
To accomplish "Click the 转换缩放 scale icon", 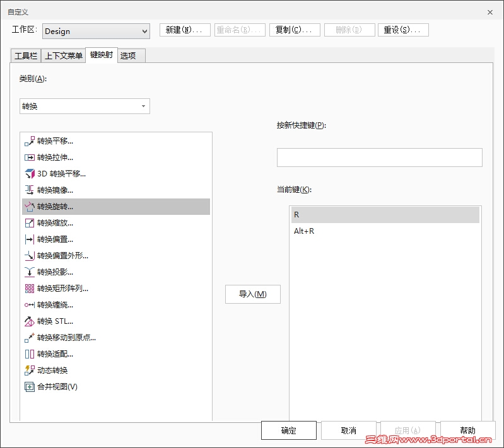I will [x=29, y=223].
